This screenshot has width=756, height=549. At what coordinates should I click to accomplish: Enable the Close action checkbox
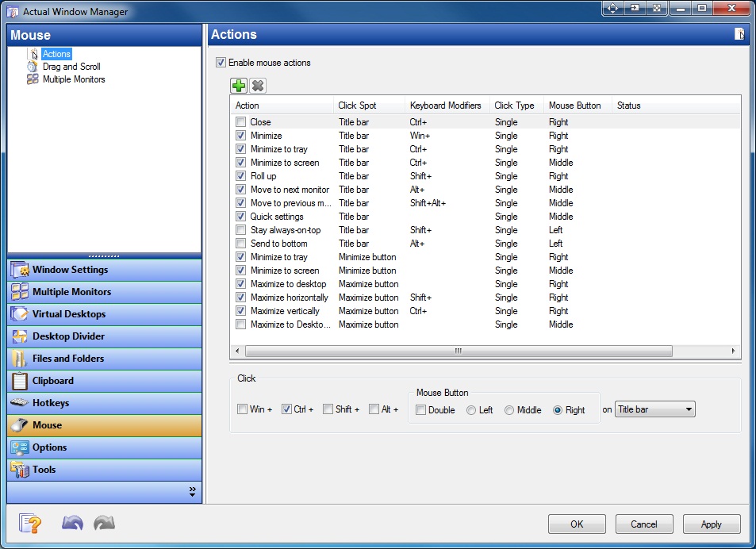(x=240, y=122)
